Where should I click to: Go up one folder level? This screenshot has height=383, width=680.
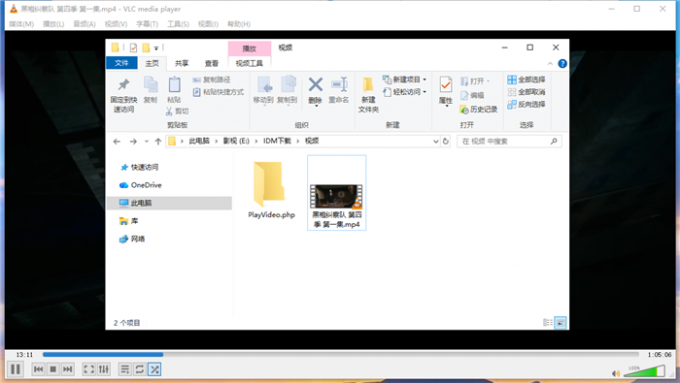click(x=158, y=141)
